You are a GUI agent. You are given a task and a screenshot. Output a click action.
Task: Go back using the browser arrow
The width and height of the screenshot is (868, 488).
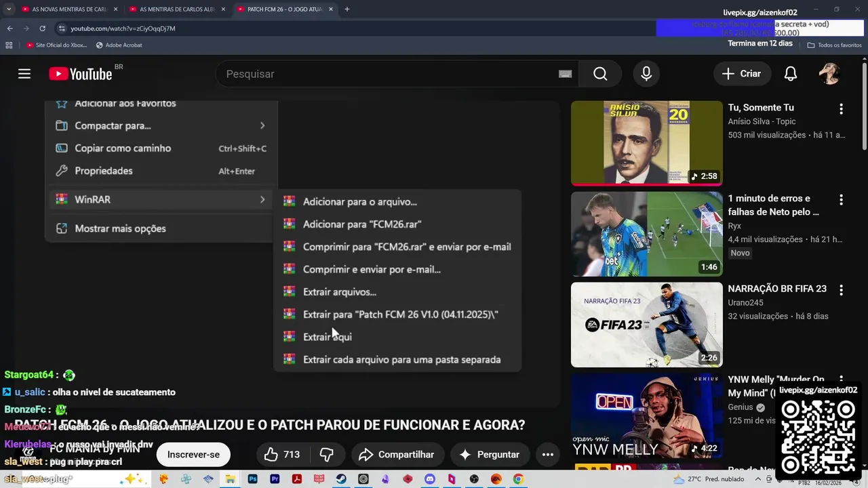click(9, 28)
